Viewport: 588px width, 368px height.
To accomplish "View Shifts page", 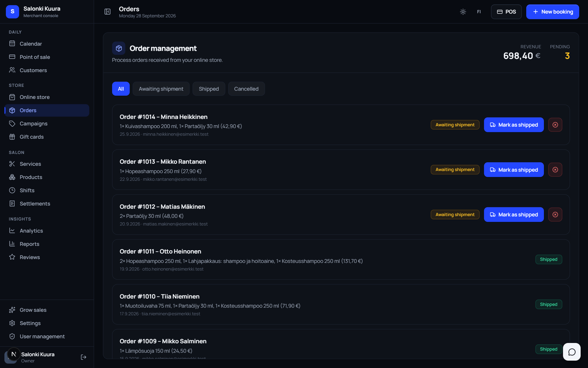I will click(47, 191).
